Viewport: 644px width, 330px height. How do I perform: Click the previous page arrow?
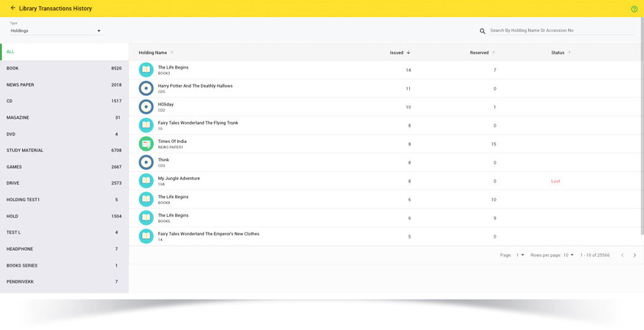coord(622,255)
